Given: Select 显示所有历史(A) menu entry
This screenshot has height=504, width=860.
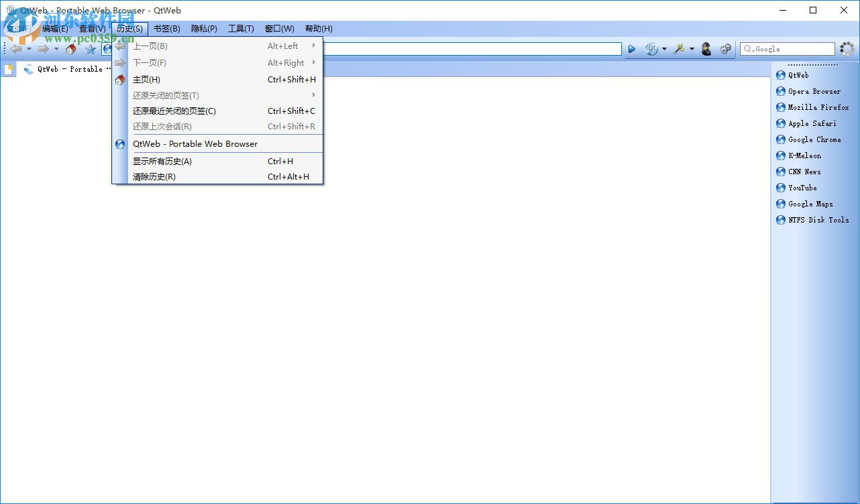Looking at the screenshot, I should coord(217,162).
